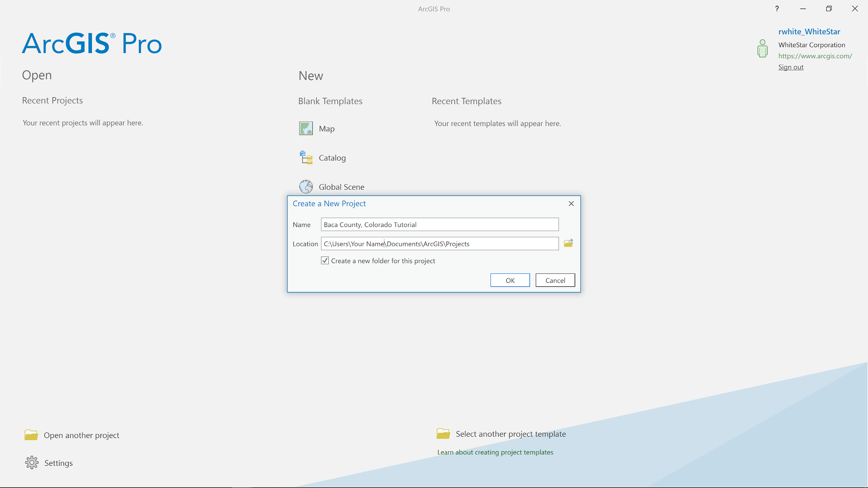
Task: Select the Global Scene template label
Action: click(x=342, y=187)
